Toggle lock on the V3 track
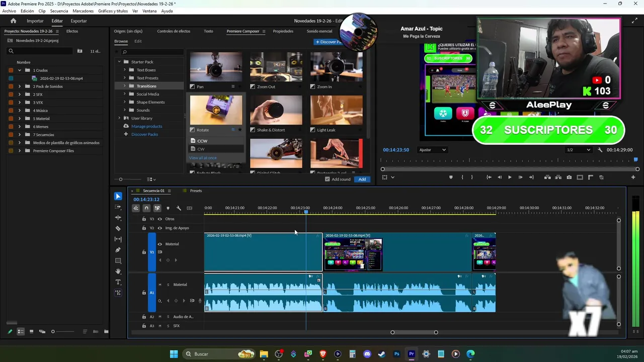This screenshot has height=362, width=644. tap(144, 219)
